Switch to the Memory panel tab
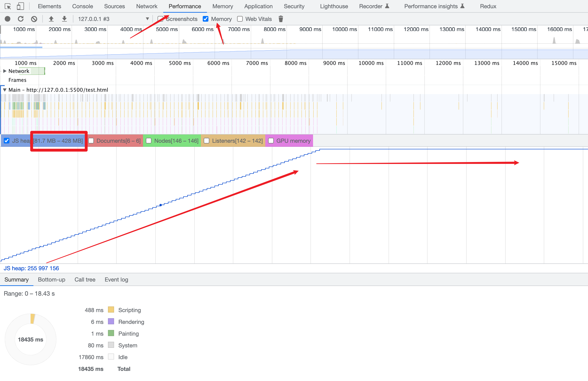 coord(222,6)
